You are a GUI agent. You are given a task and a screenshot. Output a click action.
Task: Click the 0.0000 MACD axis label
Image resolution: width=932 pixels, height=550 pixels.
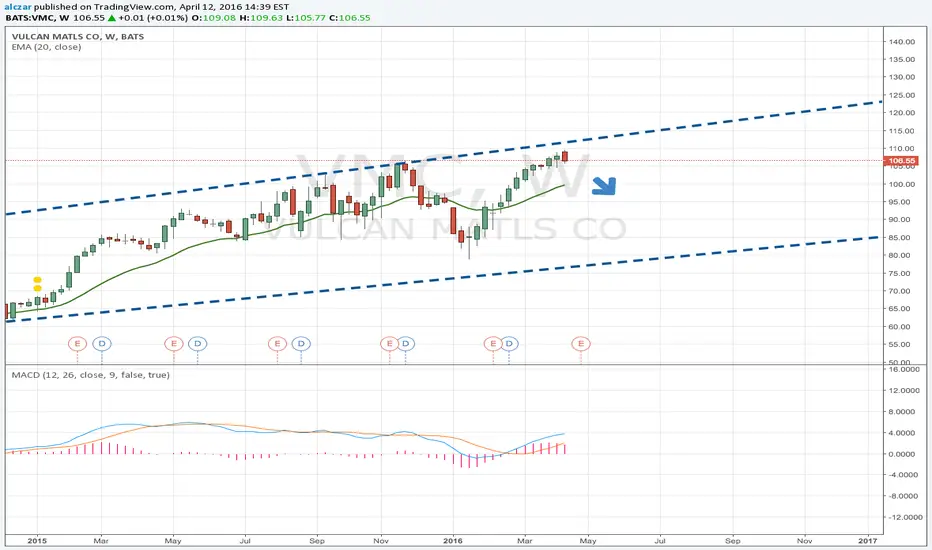(904, 454)
